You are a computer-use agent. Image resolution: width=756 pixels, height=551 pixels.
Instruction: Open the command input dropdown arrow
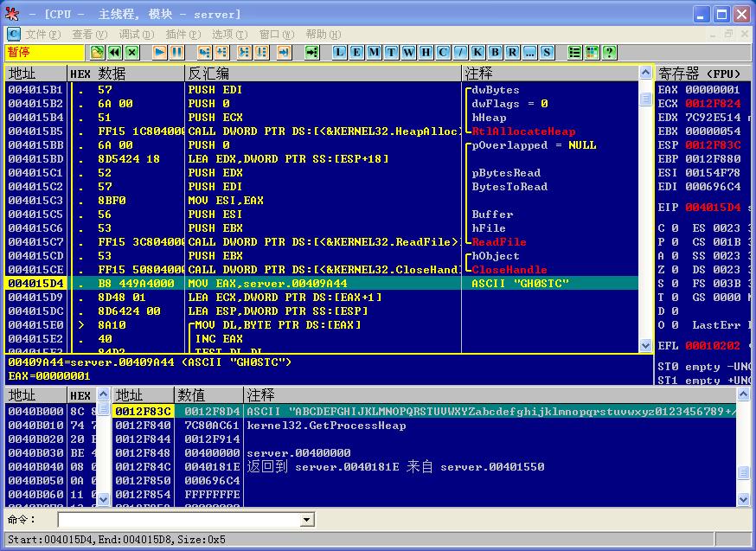[x=305, y=520]
